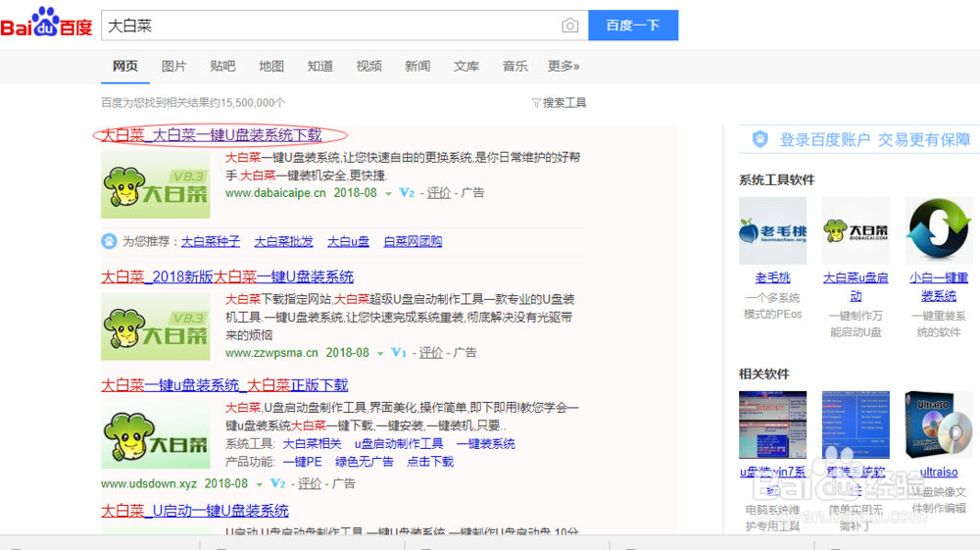Click V1 badge on zzwpsma.cn result
980x550 pixels.
coord(399,353)
